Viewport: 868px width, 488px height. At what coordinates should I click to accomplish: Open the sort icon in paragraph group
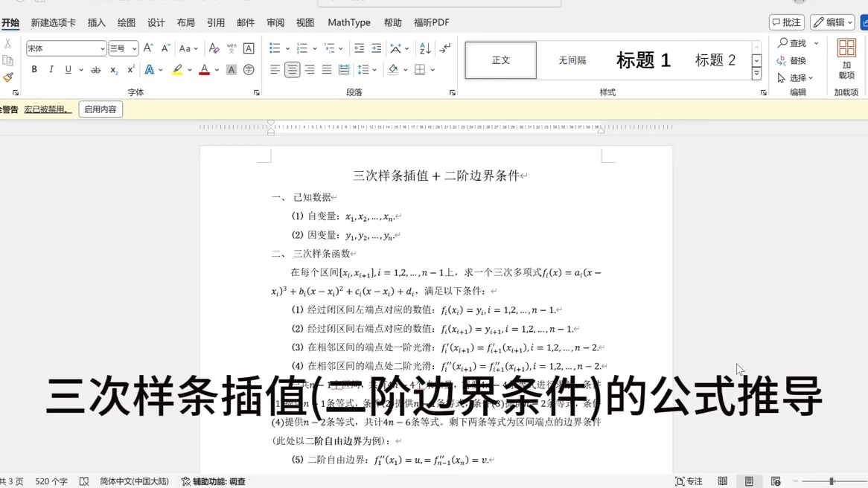click(424, 48)
